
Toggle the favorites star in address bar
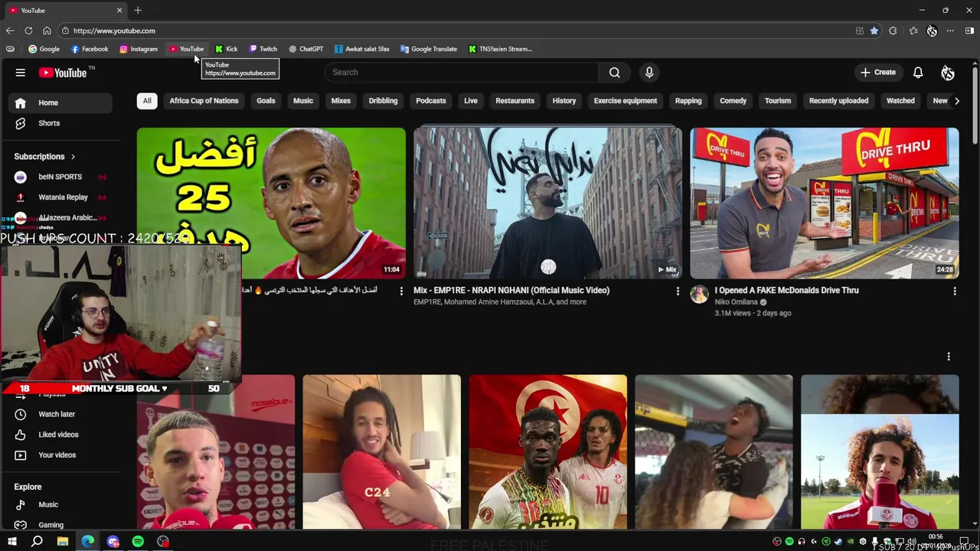(874, 31)
